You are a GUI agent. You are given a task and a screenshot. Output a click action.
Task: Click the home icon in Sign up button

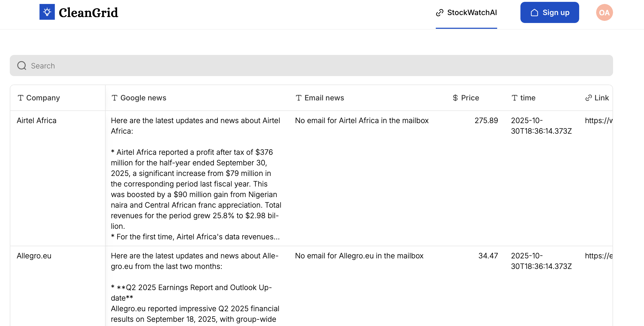[534, 13]
